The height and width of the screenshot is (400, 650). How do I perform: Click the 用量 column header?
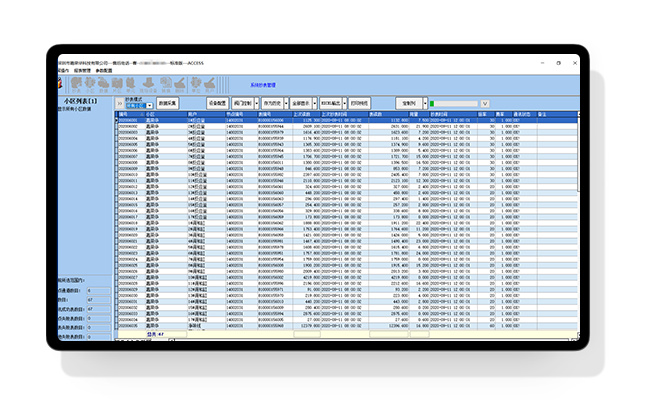419,114
